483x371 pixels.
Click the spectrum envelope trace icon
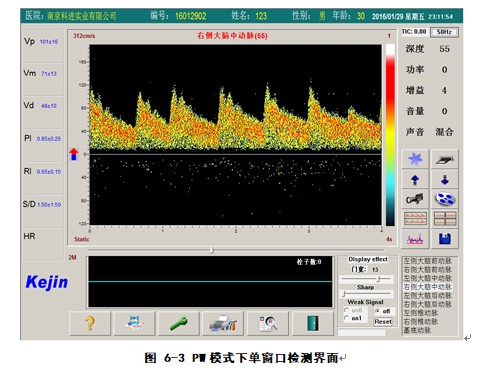tap(415, 239)
